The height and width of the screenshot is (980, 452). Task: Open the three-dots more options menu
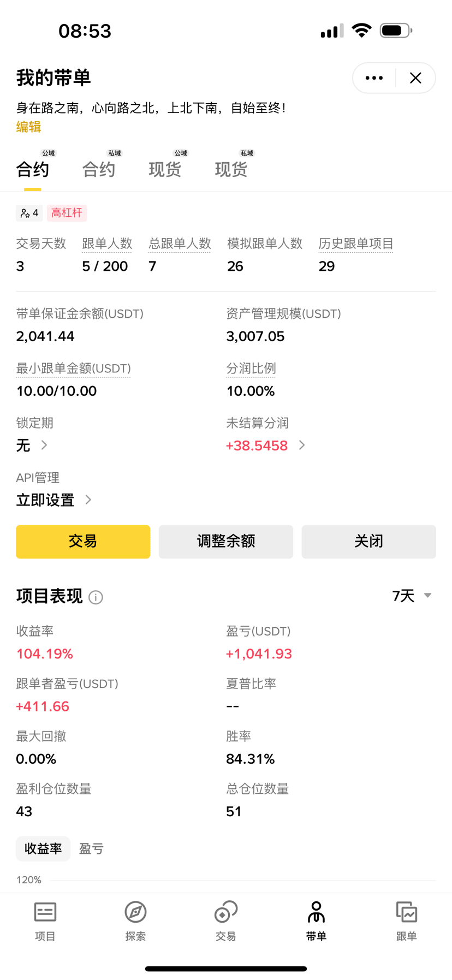(x=374, y=78)
